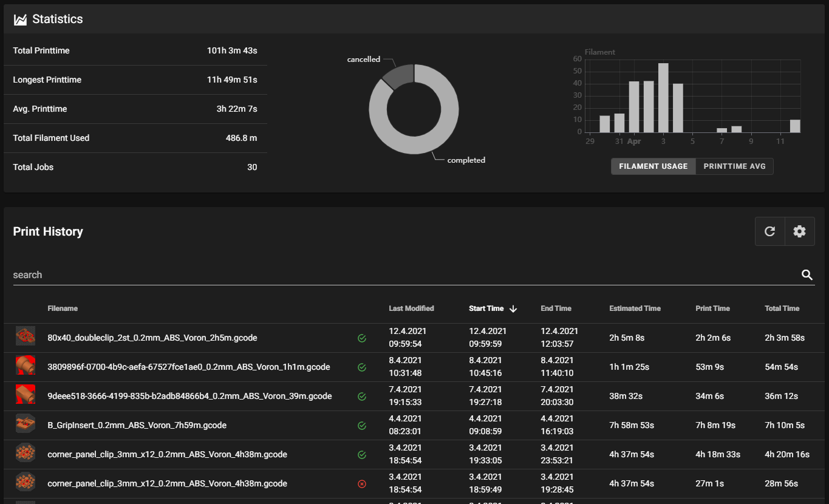This screenshot has height=504, width=829.
Task: Switch chart to Printtime Avg
Action: click(x=734, y=166)
